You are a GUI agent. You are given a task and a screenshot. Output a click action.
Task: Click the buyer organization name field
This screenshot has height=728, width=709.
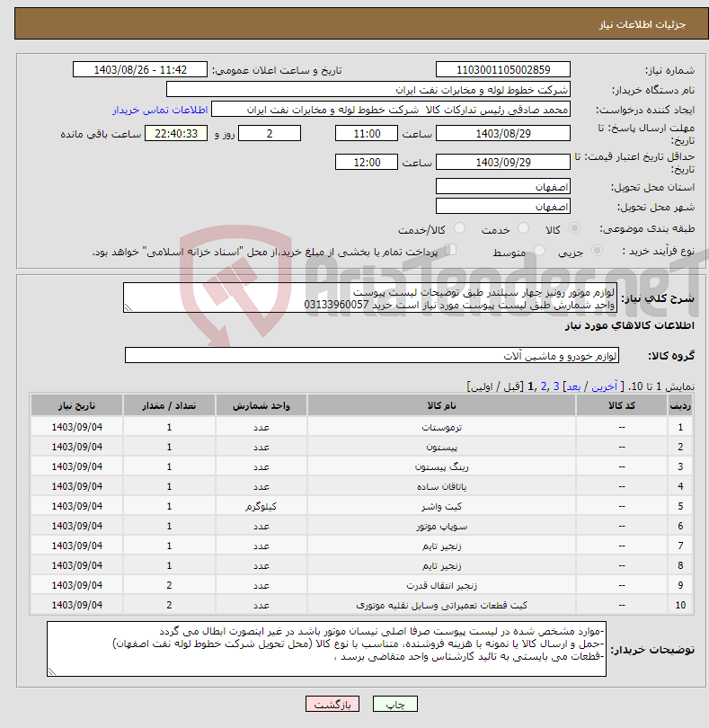point(368,90)
